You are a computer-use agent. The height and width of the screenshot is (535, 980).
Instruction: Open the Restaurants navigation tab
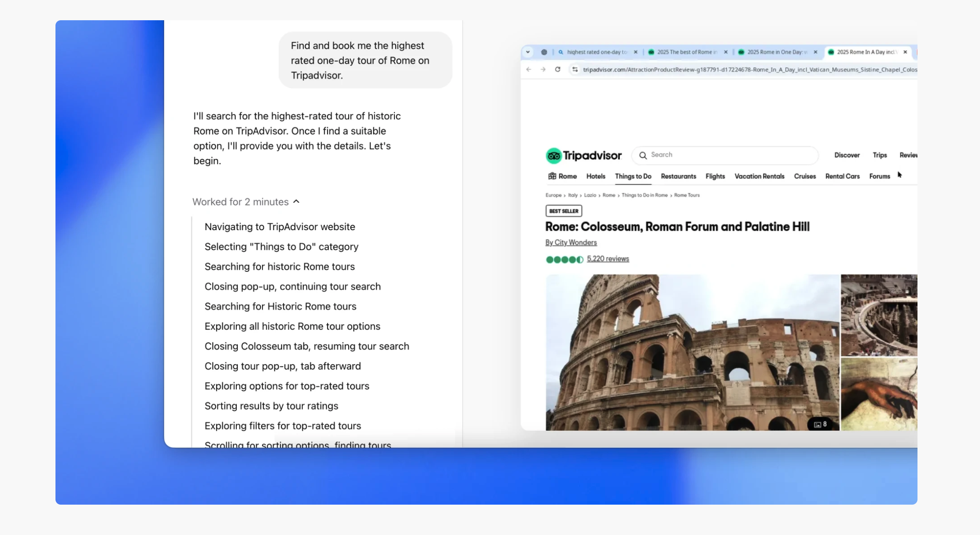(678, 176)
